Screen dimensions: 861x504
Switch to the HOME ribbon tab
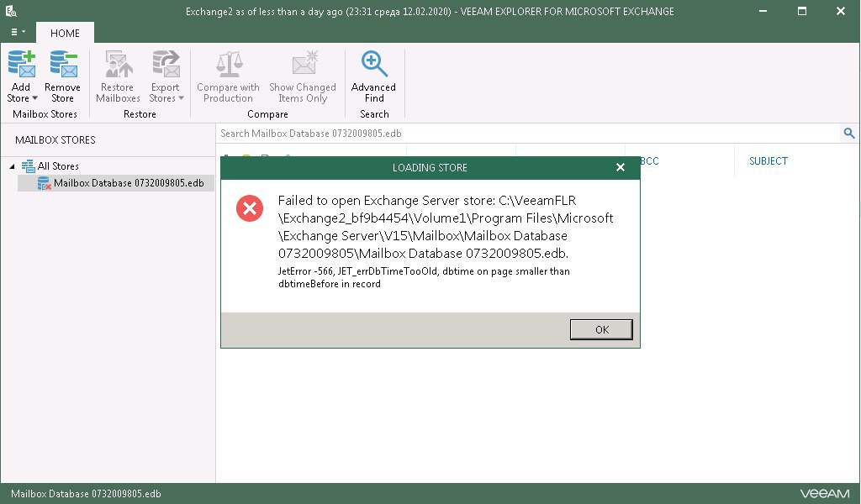click(65, 33)
